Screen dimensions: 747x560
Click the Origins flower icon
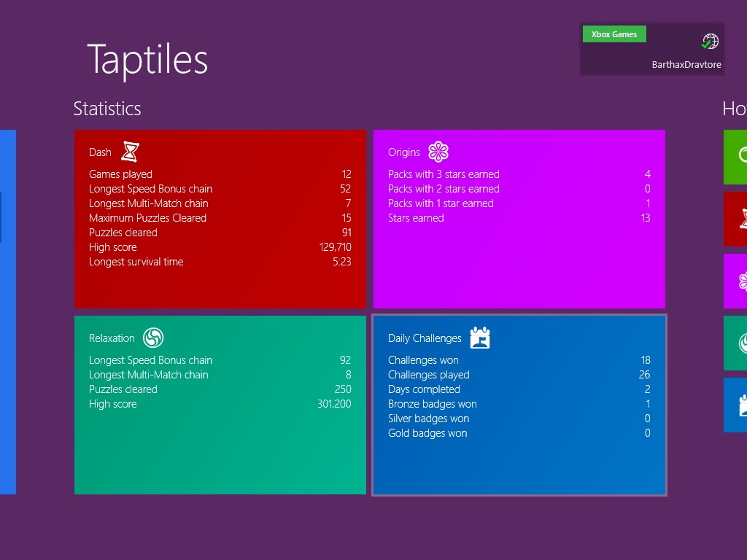tap(438, 152)
